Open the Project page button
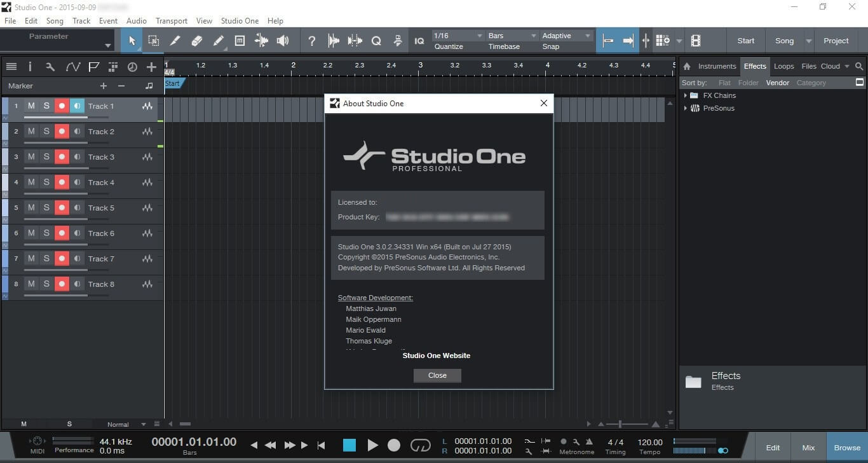Screen dimensions: 868x463 point(836,41)
